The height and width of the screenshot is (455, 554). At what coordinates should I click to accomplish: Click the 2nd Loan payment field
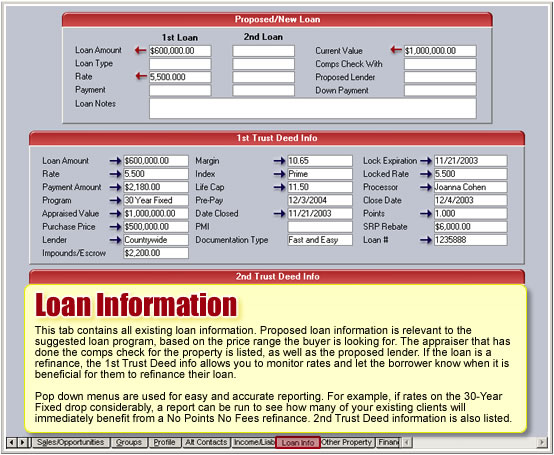pos(264,90)
